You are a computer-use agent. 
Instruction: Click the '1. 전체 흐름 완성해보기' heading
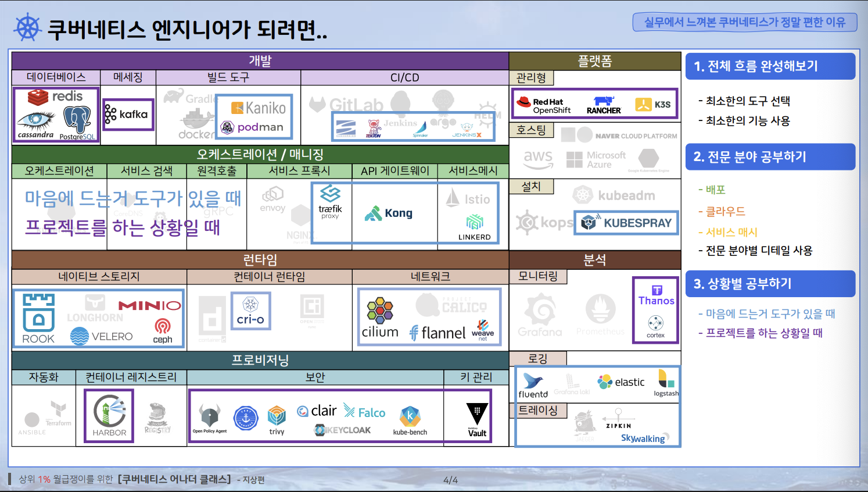pyautogui.click(x=770, y=66)
